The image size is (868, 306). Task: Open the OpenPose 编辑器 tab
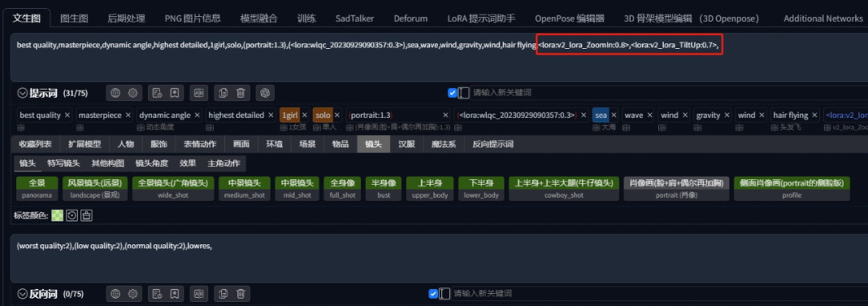(570, 18)
